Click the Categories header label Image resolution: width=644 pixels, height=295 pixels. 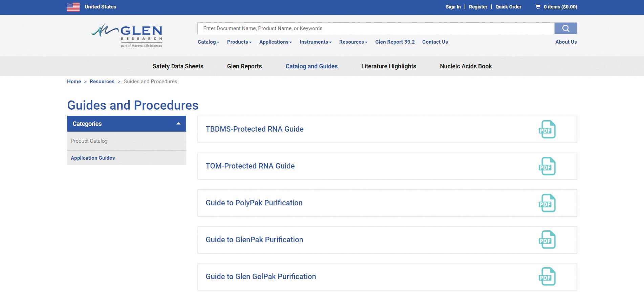pos(87,124)
